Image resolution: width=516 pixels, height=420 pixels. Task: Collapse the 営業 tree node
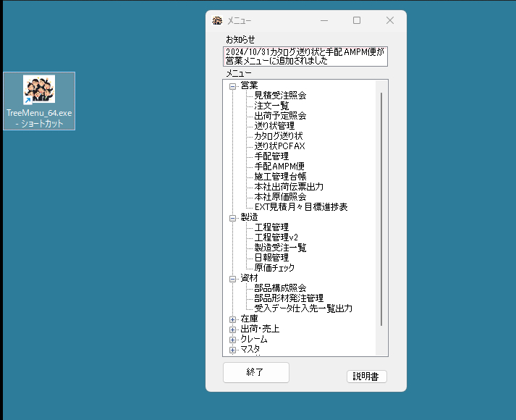coord(233,85)
